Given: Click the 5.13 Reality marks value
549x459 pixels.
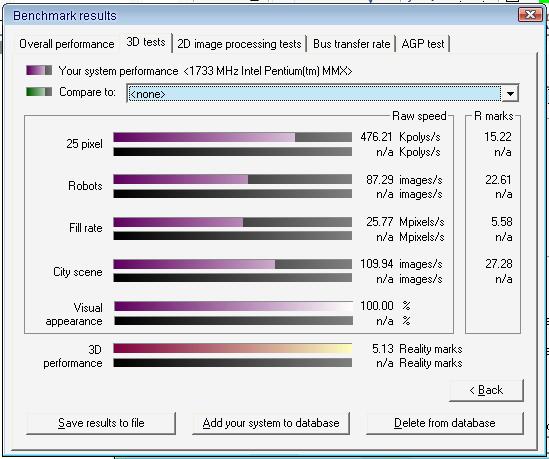Looking at the screenshot, I should 417,349.
